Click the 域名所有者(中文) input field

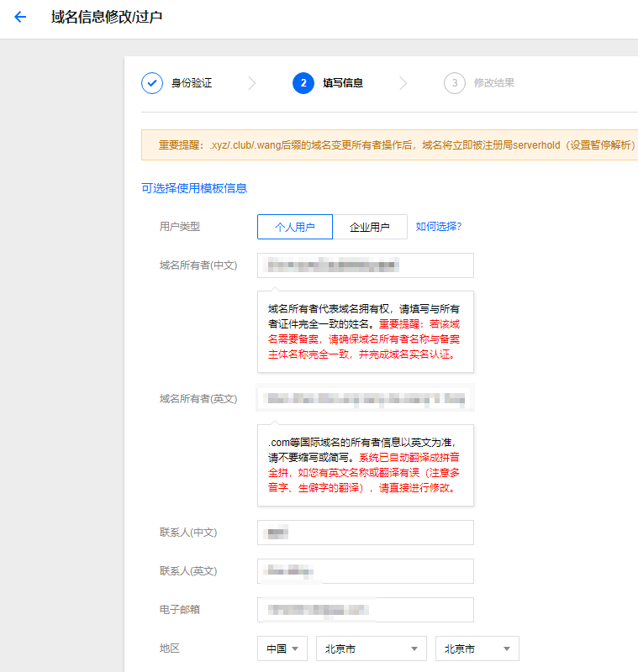coord(366,265)
